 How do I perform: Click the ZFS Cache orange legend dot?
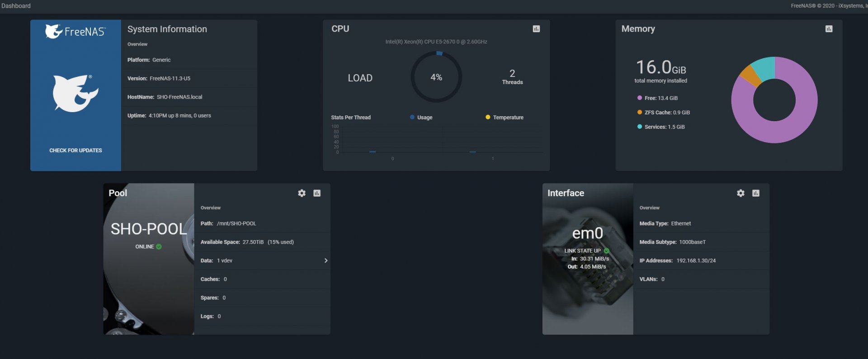(640, 112)
